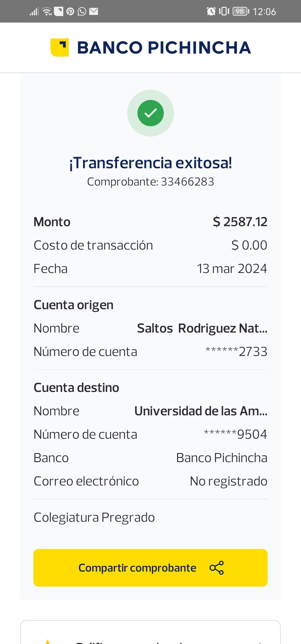The width and height of the screenshot is (301, 644).
Task: Tap the Banco Pichincha notification icon in status bar
Action: pos(59,11)
